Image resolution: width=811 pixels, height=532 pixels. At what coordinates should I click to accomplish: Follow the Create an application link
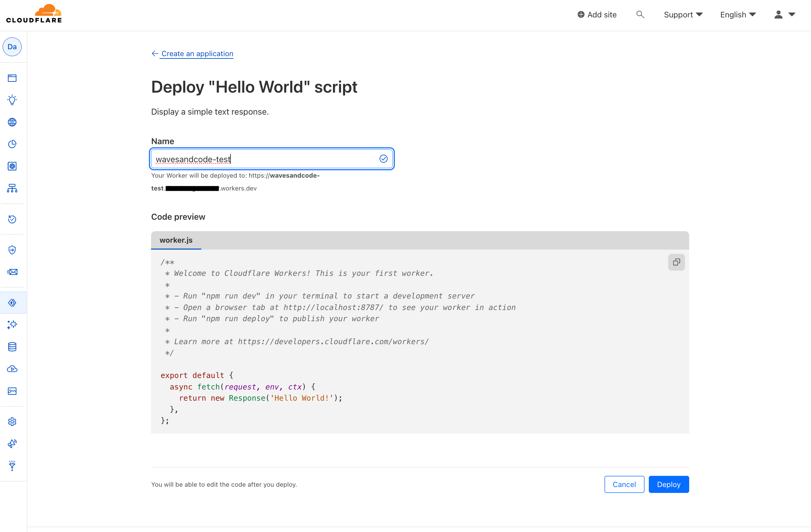pos(197,54)
